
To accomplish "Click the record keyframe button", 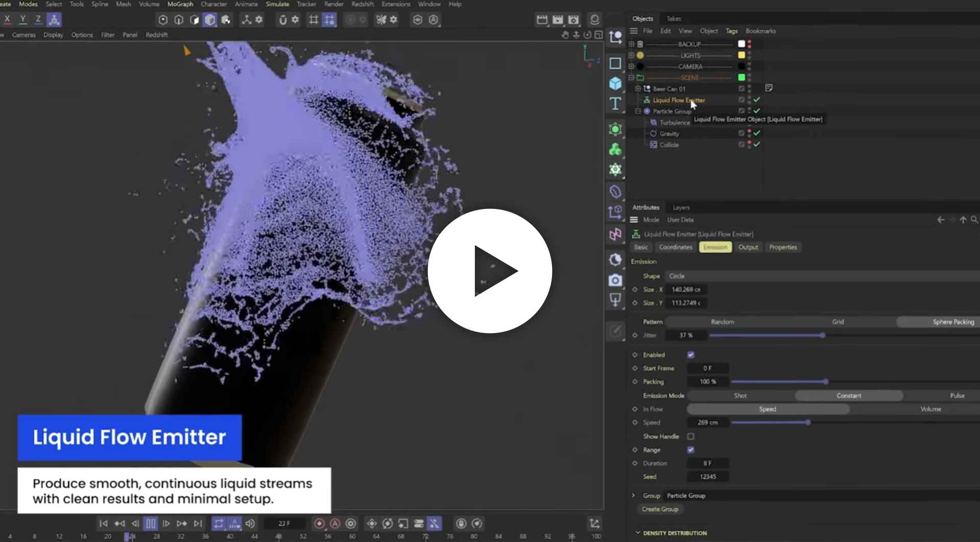I will pos(319,524).
